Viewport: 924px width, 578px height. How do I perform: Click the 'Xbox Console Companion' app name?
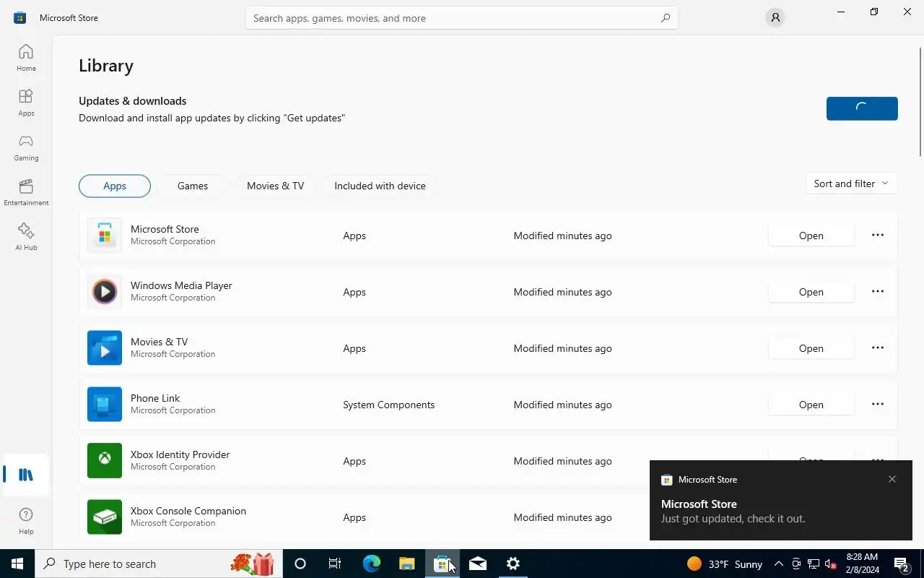(188, 511)
